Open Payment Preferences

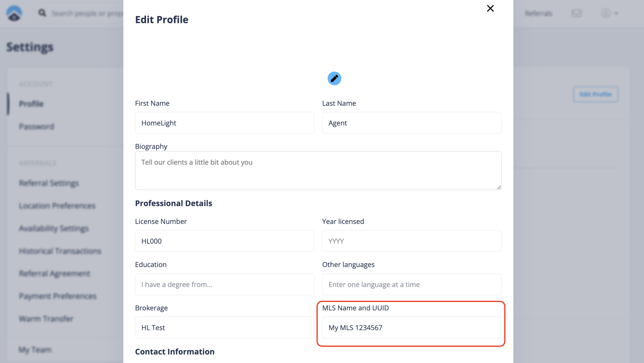[58, 296]
